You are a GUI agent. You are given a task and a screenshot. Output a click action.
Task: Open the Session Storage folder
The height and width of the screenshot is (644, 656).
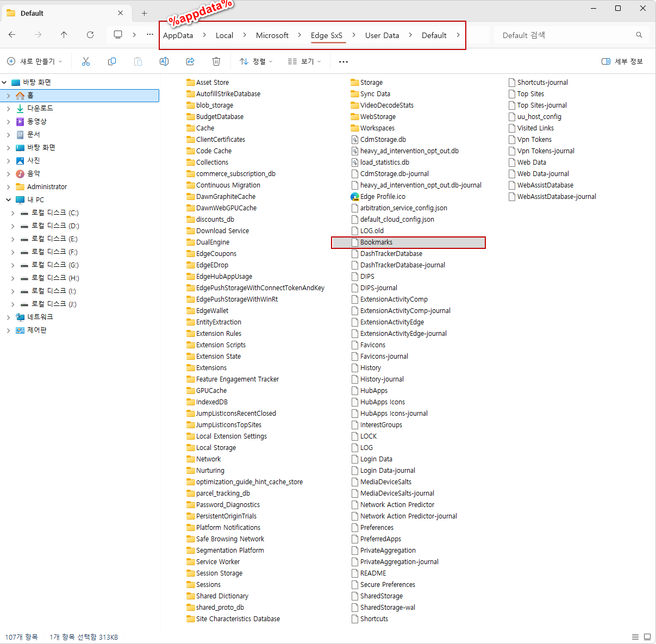tap(214, 573)
